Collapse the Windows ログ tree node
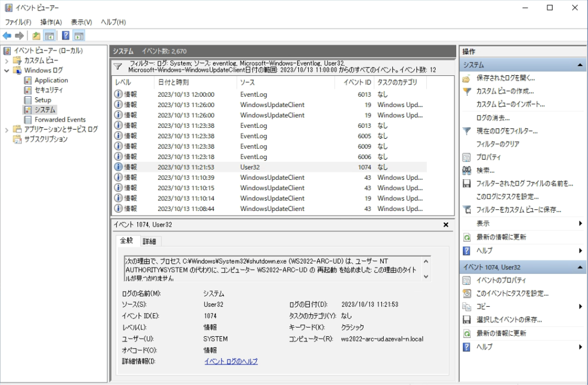Image resolution: width=588 pixels, height=385 pixels. (x=7, y=71)
